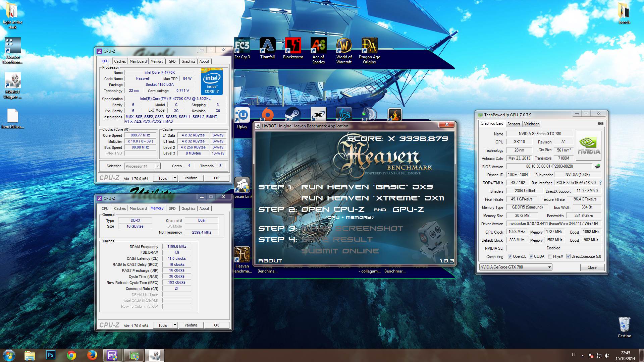Switch to GPU-Z via its taskbar button
644x362 pixels.
[134, 355]
